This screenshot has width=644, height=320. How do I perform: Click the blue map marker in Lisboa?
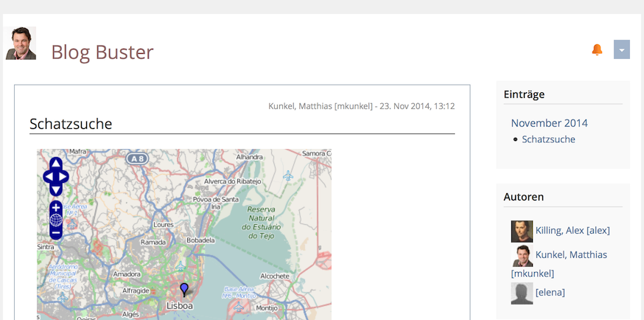coord(184,289)
